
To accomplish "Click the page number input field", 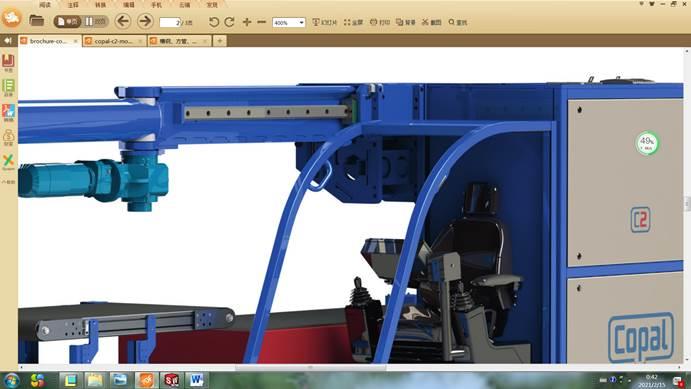I will 170,22.
